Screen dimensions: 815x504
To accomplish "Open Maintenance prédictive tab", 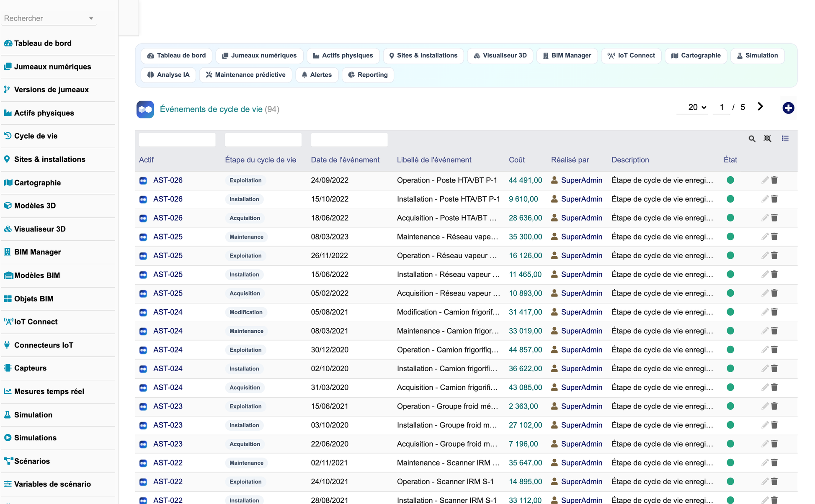I will coord(245,75).
